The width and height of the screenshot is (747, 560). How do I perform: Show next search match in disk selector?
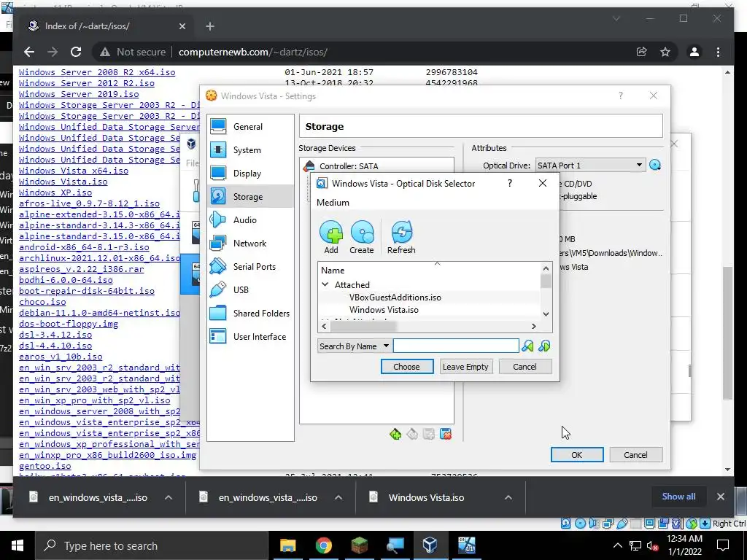[x=544, y=346]
